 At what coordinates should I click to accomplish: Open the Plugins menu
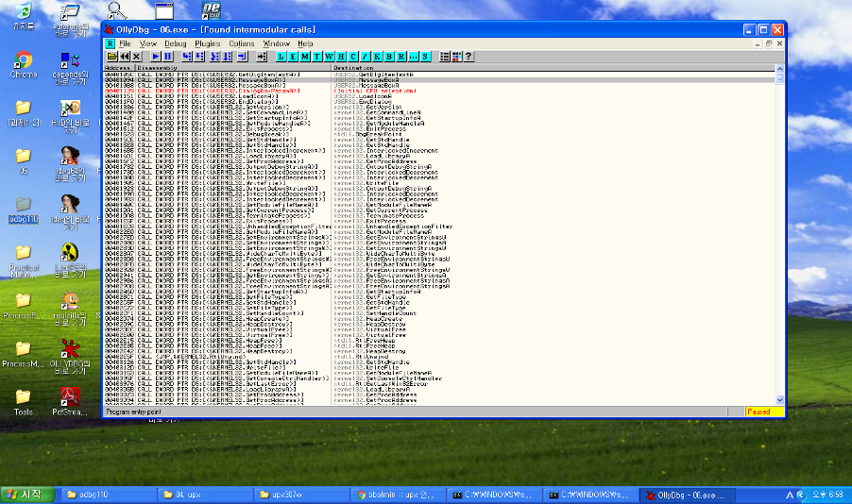[x=208, y=43]
